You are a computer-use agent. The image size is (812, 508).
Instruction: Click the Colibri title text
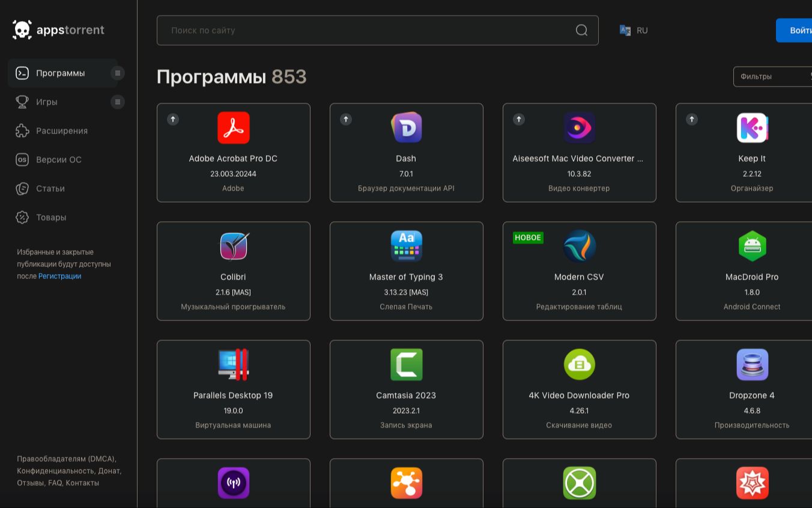point(233,277)
